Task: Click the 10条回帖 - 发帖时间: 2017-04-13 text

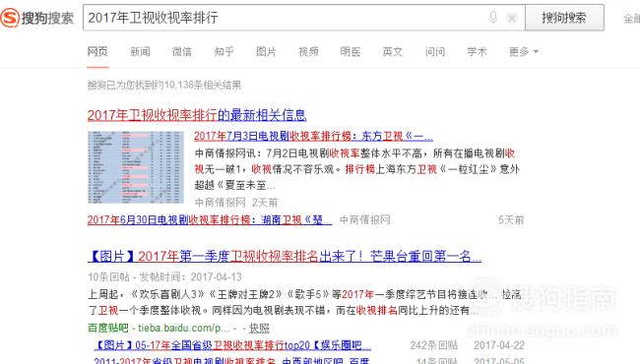Action: [x=164, y=277]
